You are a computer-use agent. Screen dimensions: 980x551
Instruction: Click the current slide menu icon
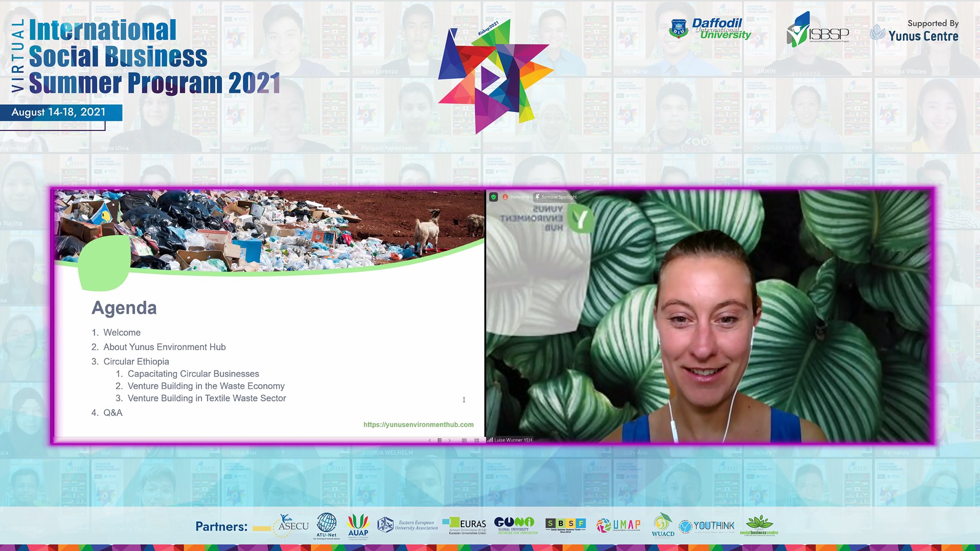[x=439, y=440]
